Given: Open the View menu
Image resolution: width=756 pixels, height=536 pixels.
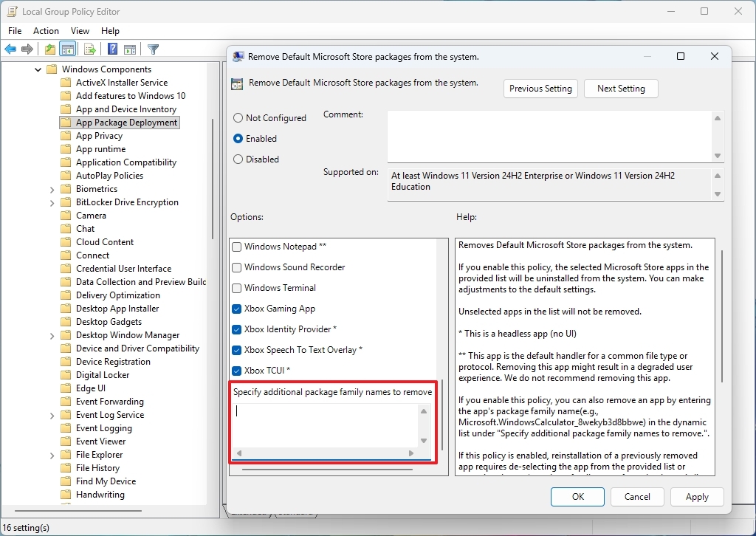Looking at the screenshot, I should (x=80, y=31).
